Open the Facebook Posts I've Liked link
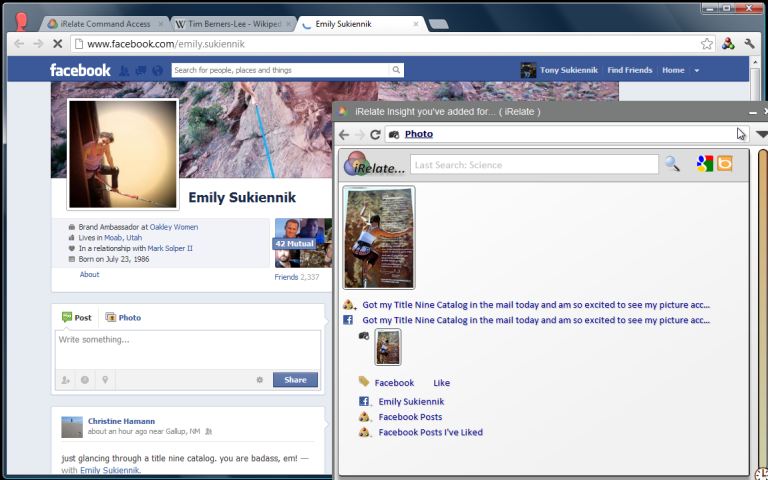This screenshot has height=480, width=768. click(431, 432)
